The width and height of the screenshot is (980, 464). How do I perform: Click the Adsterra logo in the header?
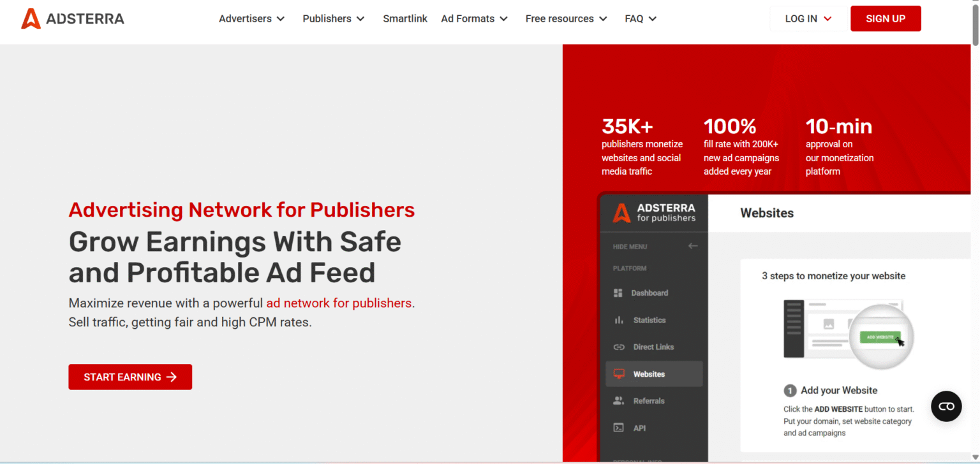(72, 18)
